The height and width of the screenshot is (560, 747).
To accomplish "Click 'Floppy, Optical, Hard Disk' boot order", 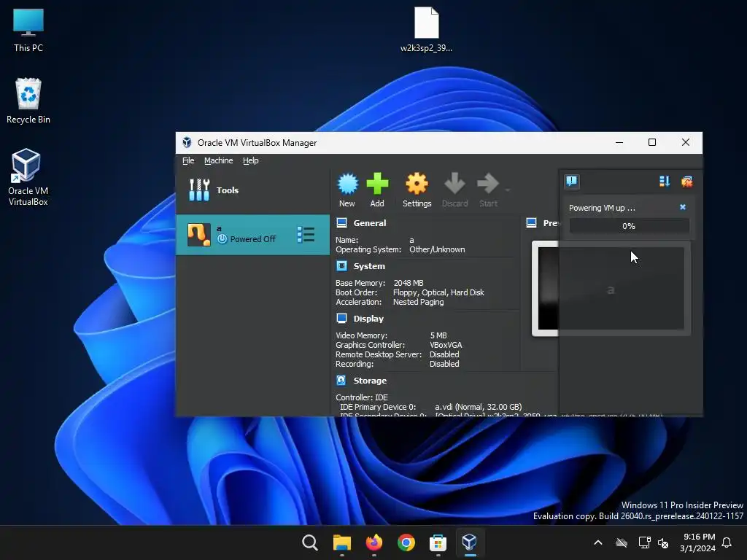I will click(438, 292).
